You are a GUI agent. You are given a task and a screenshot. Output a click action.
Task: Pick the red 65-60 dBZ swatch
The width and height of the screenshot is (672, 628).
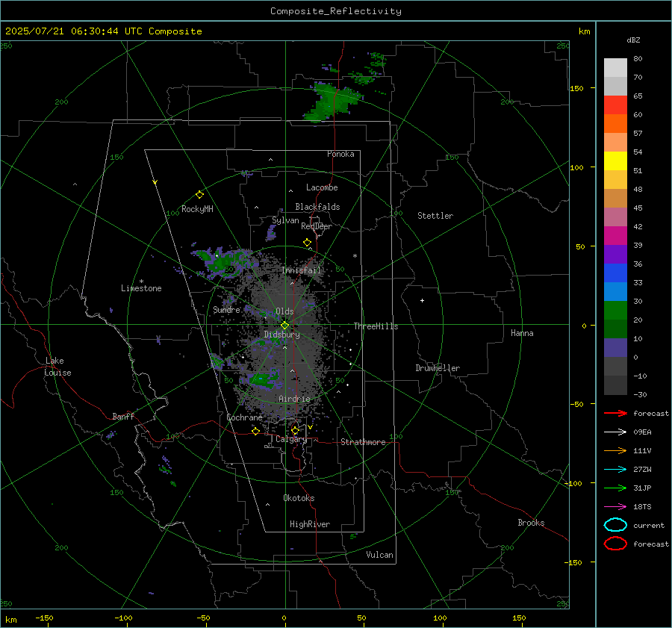(x=615, y=105)
